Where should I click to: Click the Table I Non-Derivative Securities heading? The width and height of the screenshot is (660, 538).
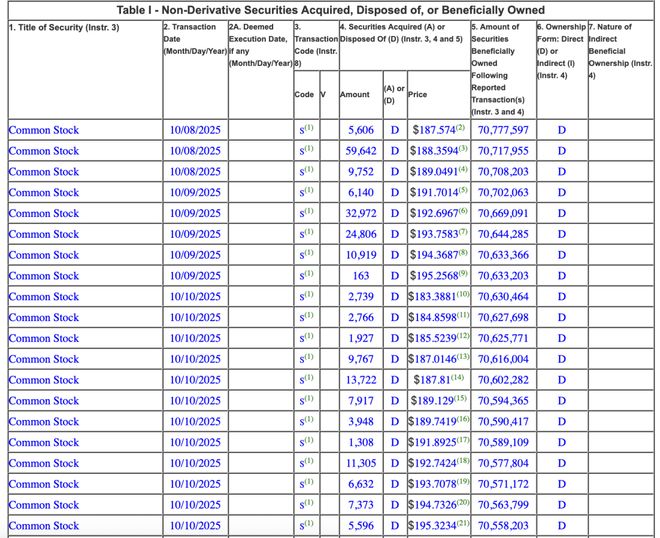click(x=329, y=10)
